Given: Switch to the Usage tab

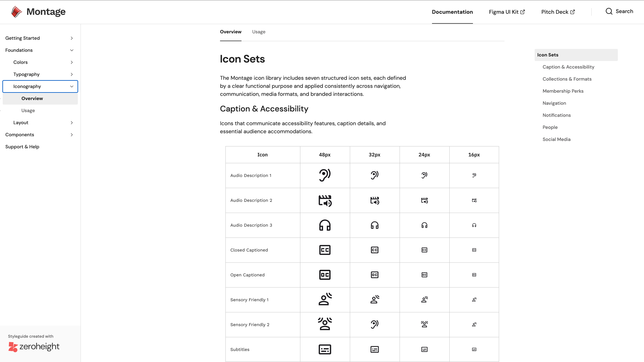Looking at the screenshot, I should [258, 32].
